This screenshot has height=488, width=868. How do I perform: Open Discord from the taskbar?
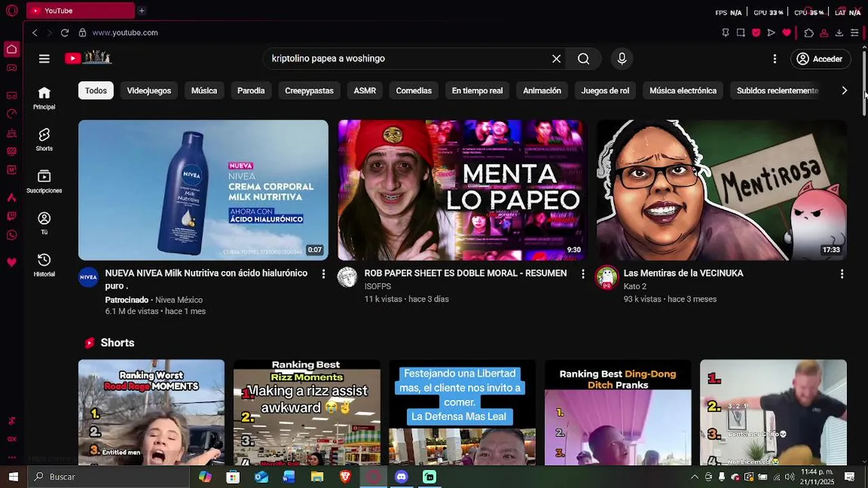(x=401, y=476)
